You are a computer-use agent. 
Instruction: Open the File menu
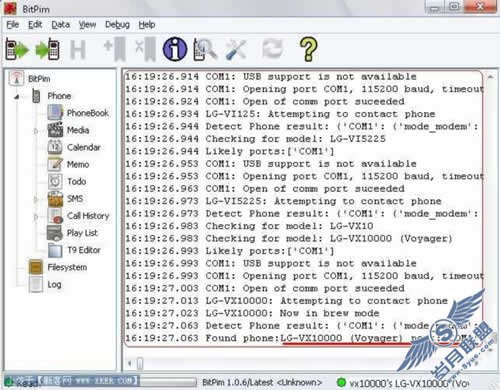pyautogui.click(x=13, y=25)
